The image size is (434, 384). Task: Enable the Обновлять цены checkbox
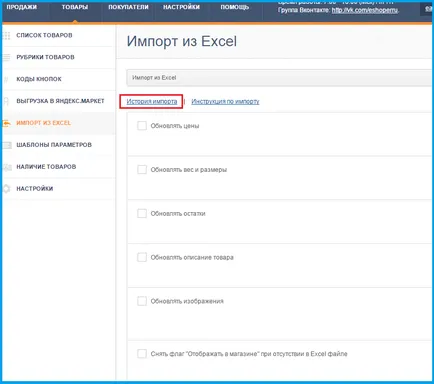click(142, 126)
